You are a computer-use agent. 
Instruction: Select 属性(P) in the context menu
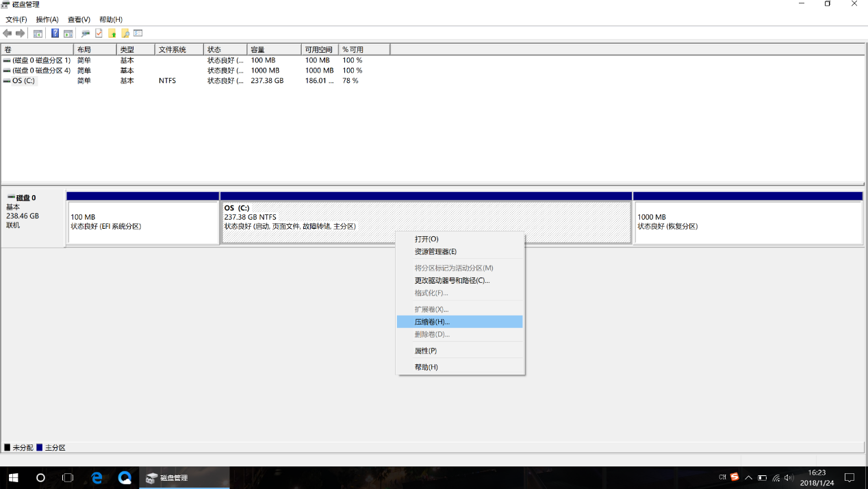(425, 351)
